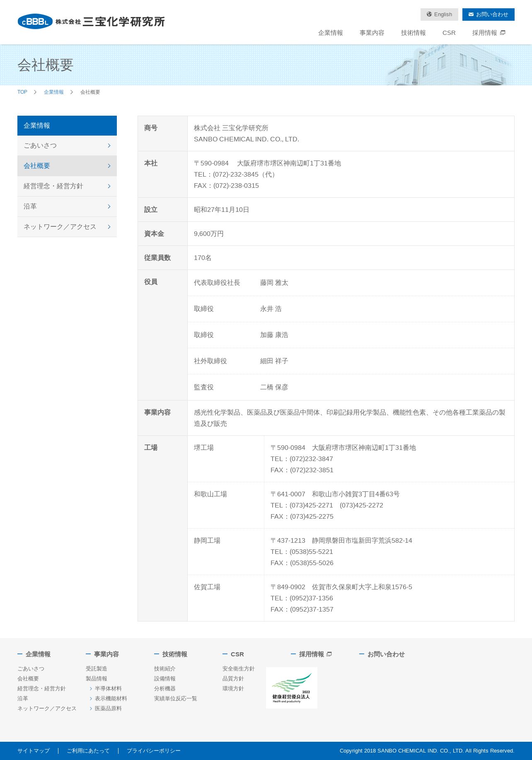The width and height of the screenshot is (532, 760).
Task: Open 採用情報 in top navigation
Action: 489,33
